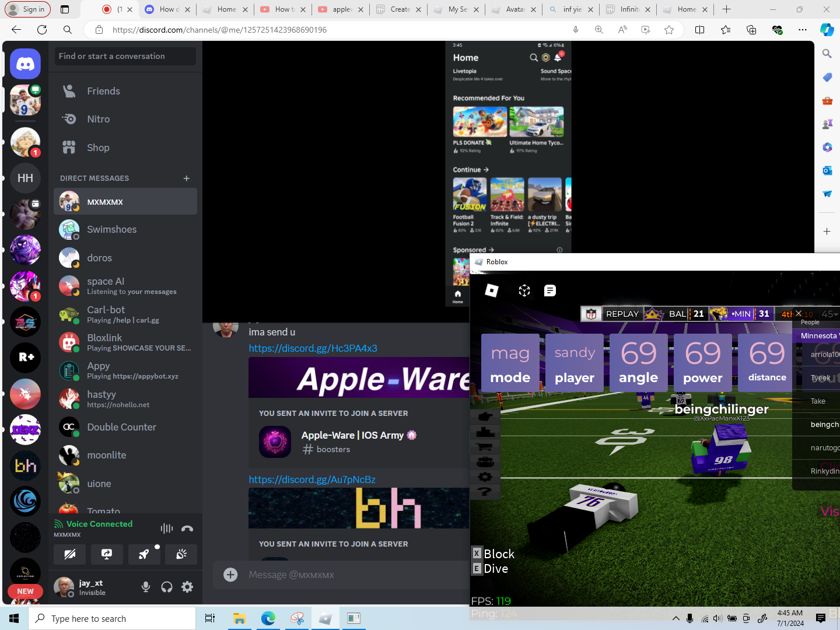Screen dimensions: 840x630
Task: Mute the Discord microphone
Action: (146, 587)
